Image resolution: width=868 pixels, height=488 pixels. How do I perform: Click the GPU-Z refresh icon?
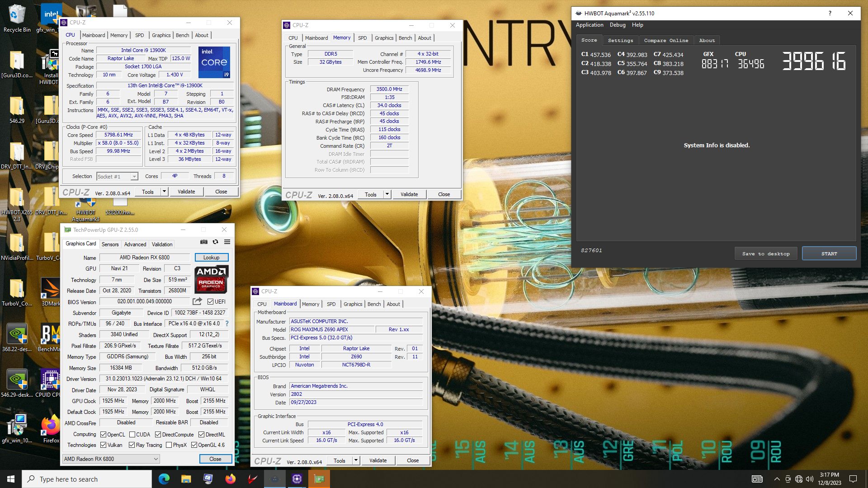click(216, 242)
